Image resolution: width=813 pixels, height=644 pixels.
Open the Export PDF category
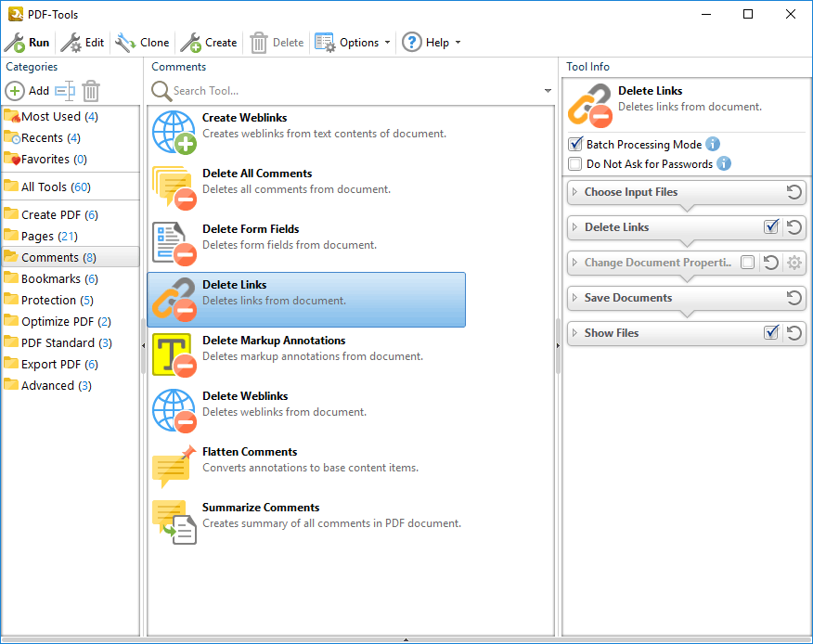71,364
